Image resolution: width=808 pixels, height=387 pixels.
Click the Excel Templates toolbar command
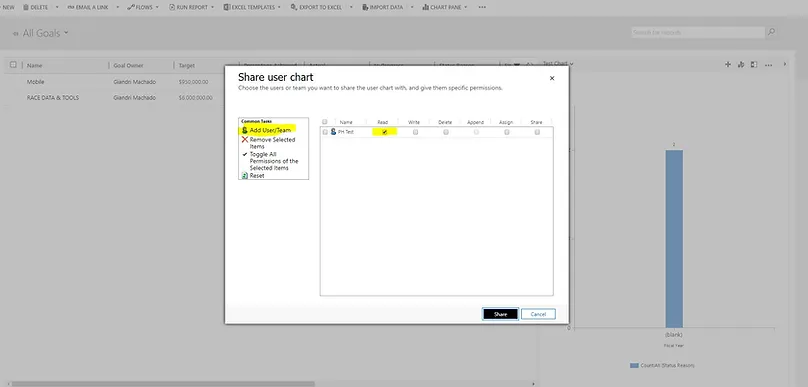(x=249, y=7)
